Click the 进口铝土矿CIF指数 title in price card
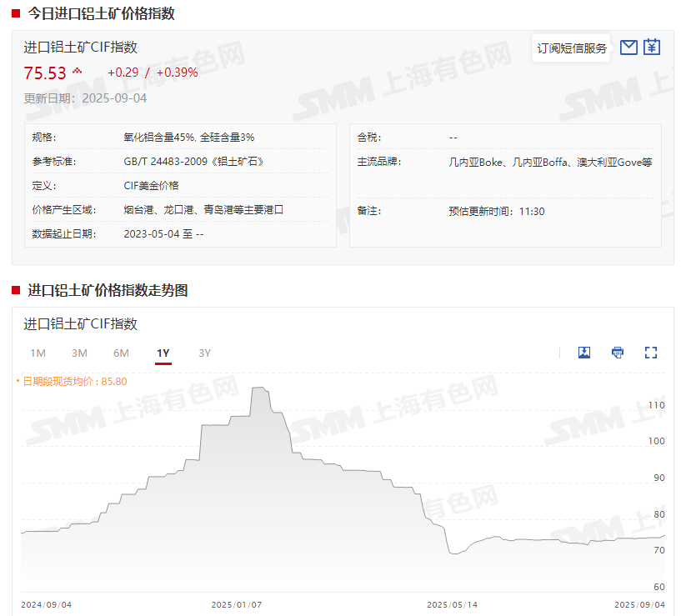The image size is (681, 616). pos(80,48)
